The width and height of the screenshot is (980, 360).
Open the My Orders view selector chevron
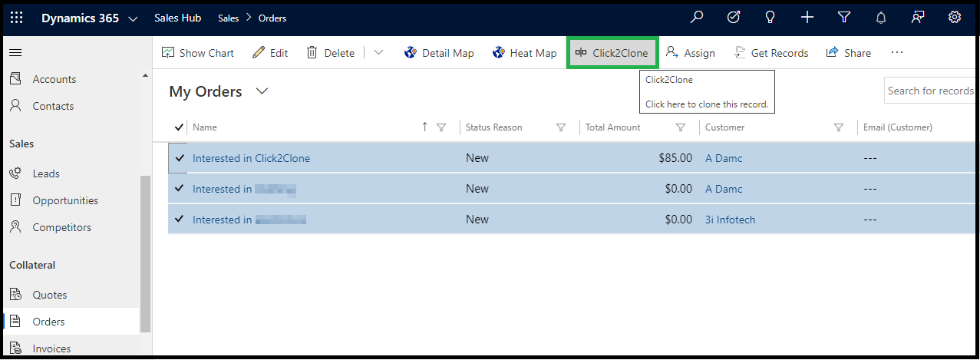(x=262, y=91)
